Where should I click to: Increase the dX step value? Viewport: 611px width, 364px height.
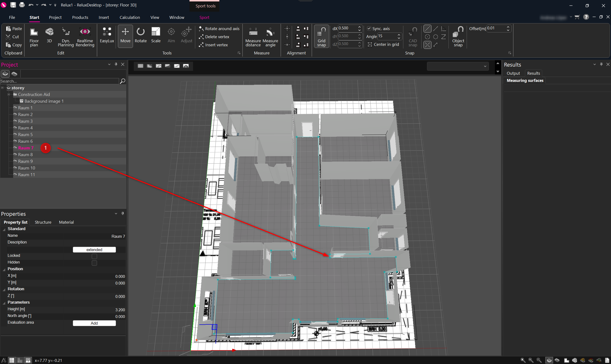pos(359,27)
